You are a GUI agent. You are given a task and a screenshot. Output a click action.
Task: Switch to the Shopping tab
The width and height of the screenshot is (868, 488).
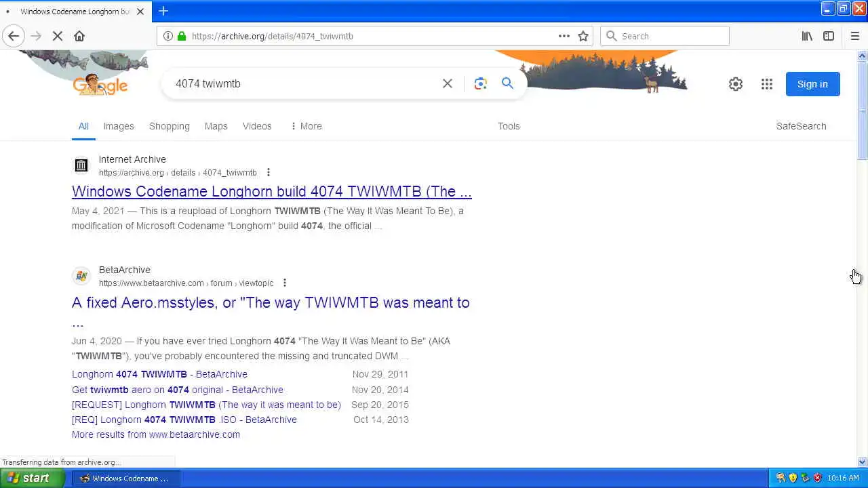(170, 126)
